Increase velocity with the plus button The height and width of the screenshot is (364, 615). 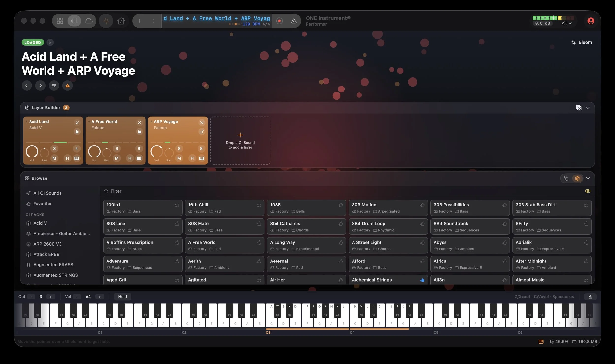[100, 297]
